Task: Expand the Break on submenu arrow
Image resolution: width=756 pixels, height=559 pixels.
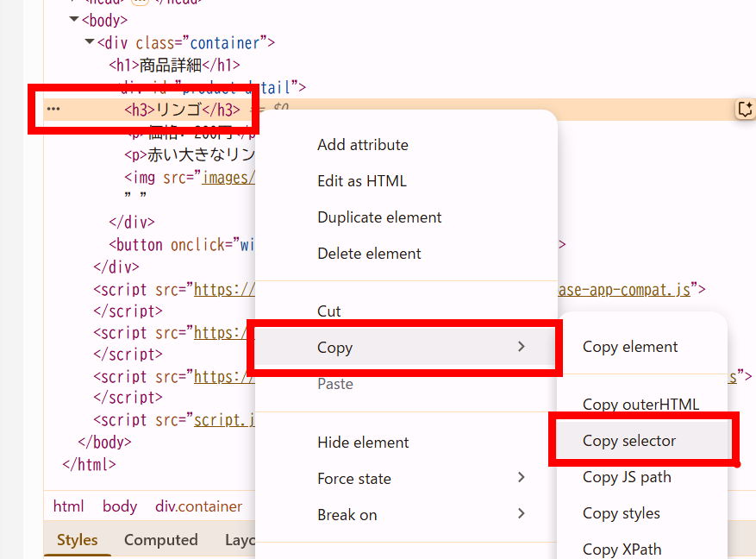Action: point(522,513)
